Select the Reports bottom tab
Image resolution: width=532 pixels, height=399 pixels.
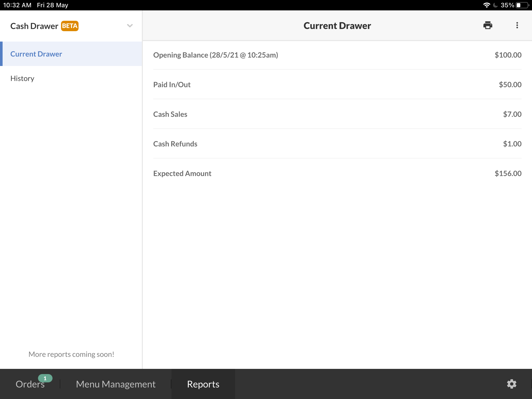click(203, 384)
